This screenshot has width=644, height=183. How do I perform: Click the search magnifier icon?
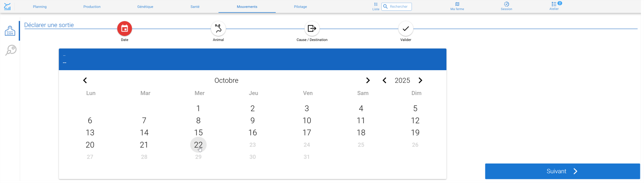tap(386, 6)
